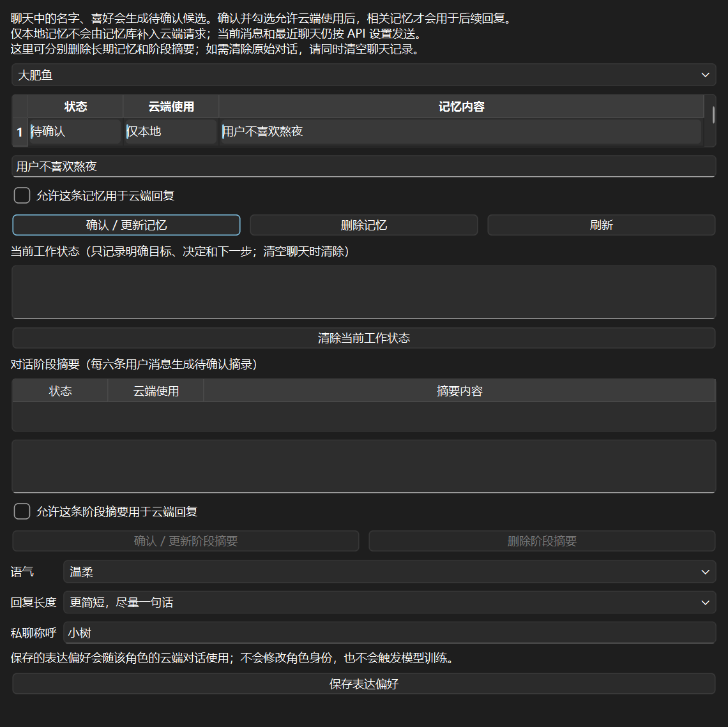
Task: Focus the 当前工作状态 text area
Action: 363,292
